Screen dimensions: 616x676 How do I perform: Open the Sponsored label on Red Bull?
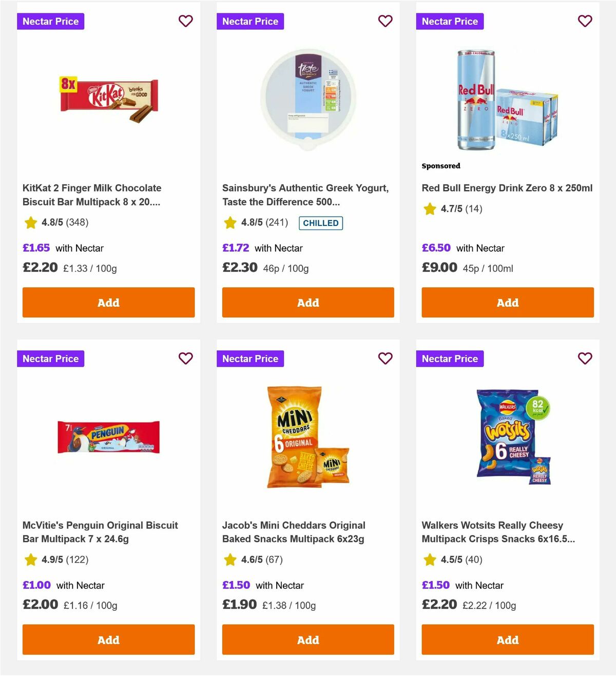[x=440, y=166]
